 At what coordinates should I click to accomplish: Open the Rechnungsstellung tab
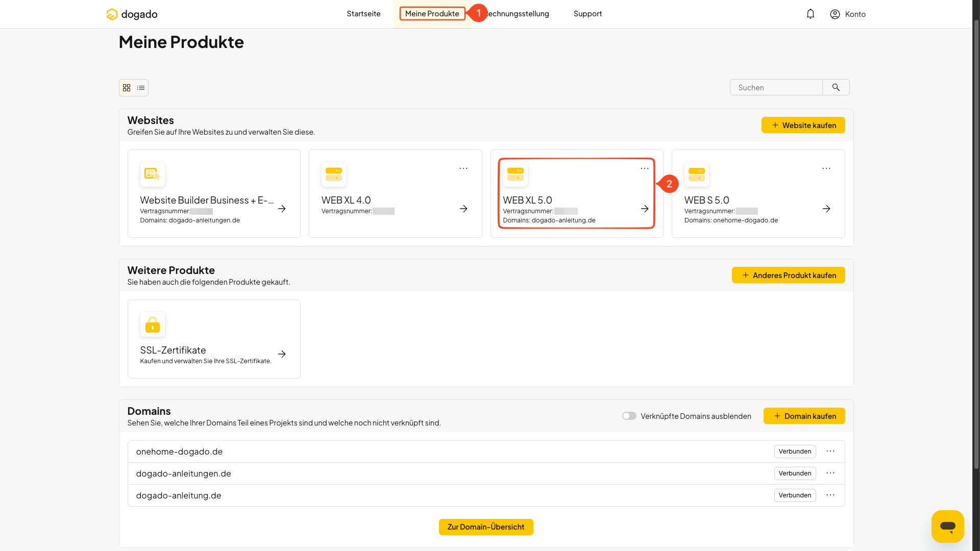[518, 14]
